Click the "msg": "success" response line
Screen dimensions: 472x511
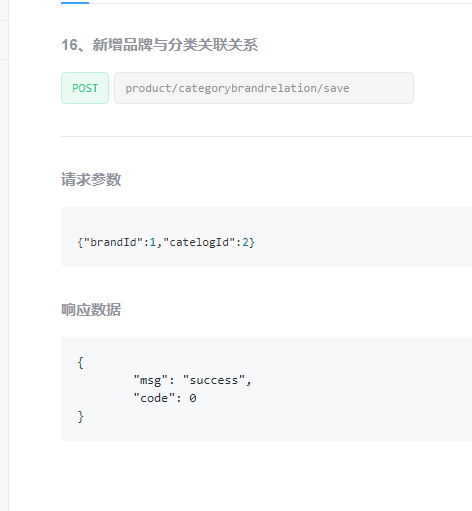(x=192, y=380)
